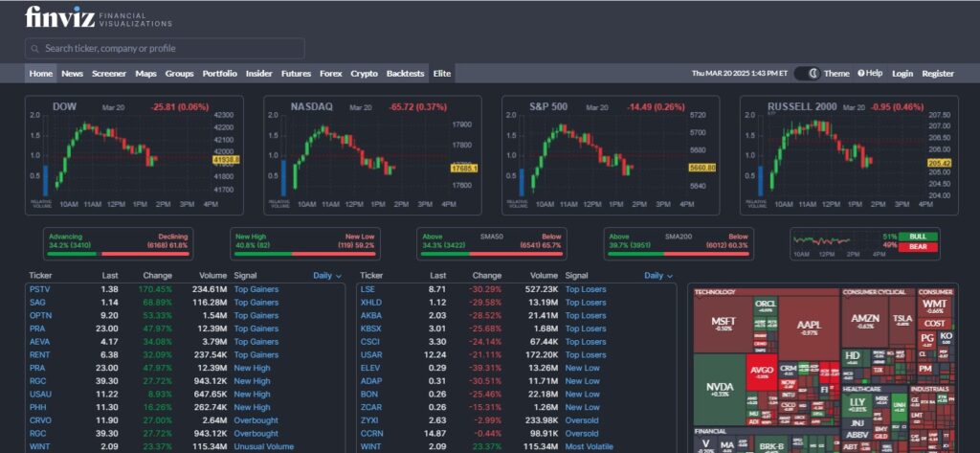
Task: Click the SMA200 Above/Below bar
Action: 679,244
